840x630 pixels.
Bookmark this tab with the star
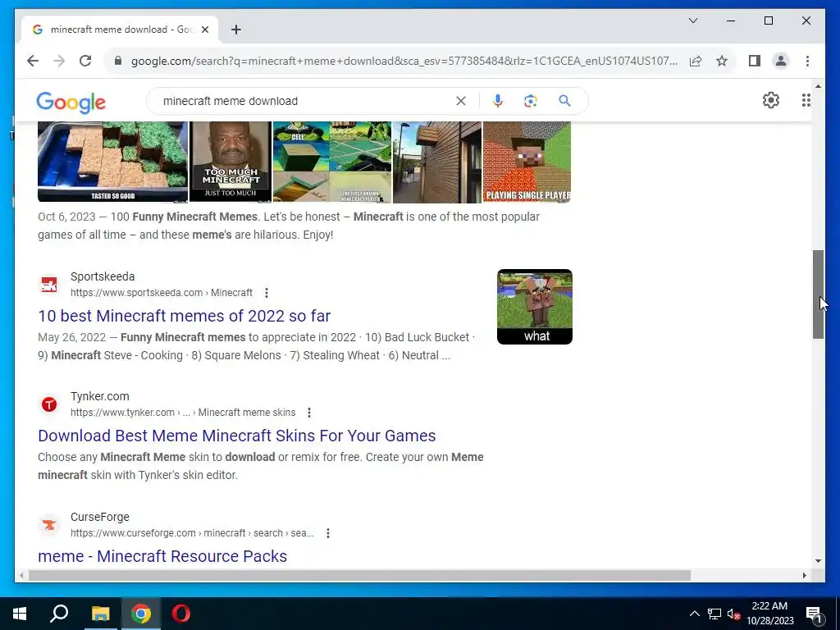(722, 61)
